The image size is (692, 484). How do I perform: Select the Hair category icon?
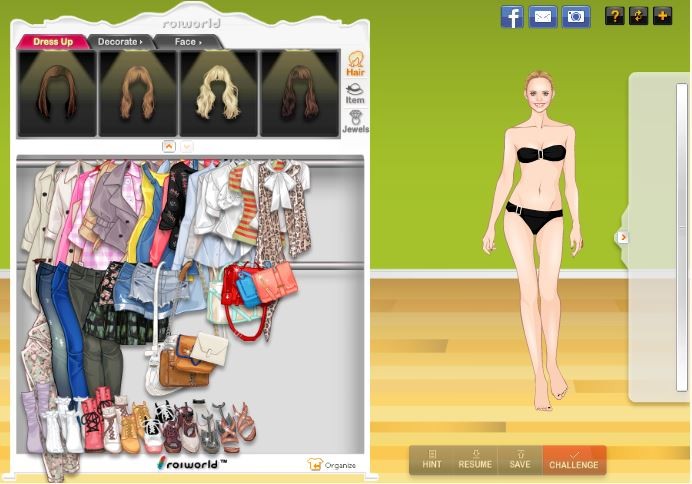pyautogui.click(x=355, y=64)
